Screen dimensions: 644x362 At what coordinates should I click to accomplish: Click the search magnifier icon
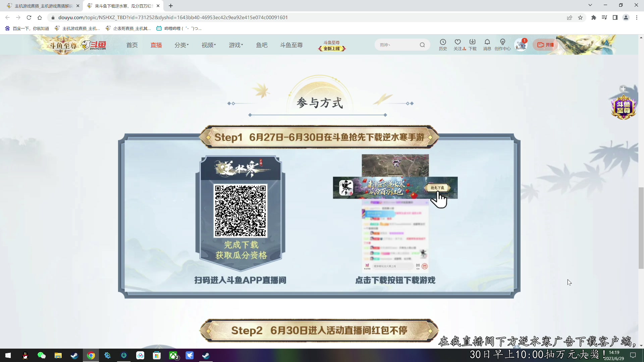[422, 45]
